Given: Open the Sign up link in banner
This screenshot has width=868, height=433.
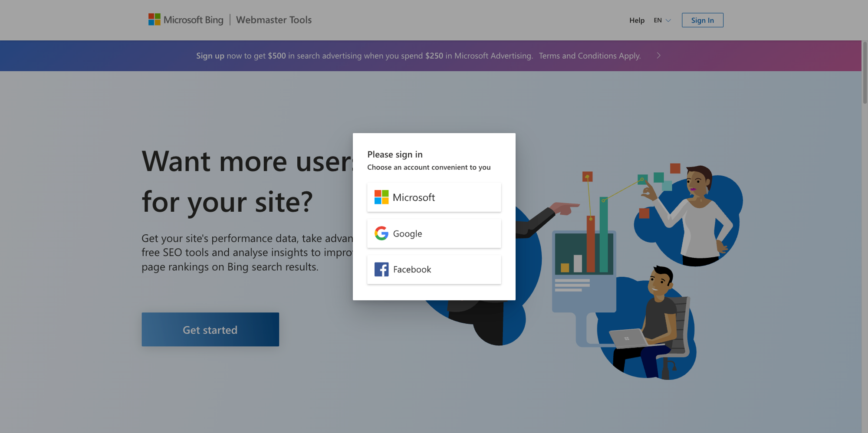Looking at the screenshot, I should click(210, 56).
